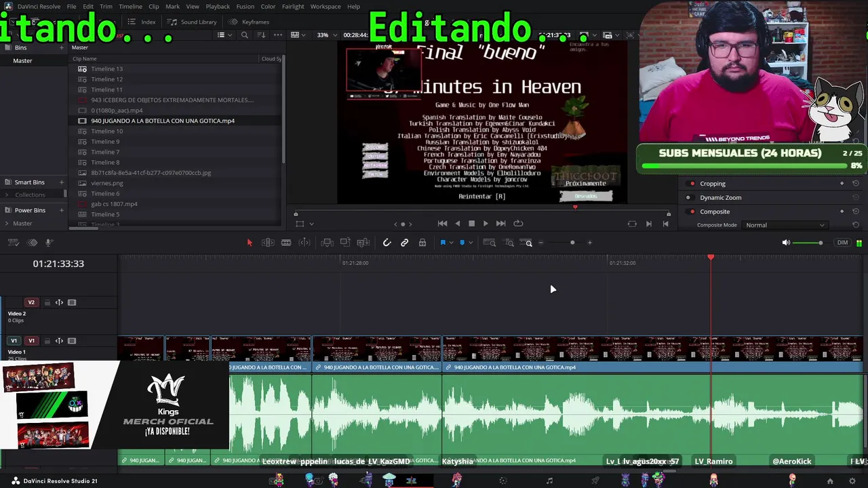Click the V2 destination track button
The width and height of the screenshot is (868, 488).
[x=31, y=302]
